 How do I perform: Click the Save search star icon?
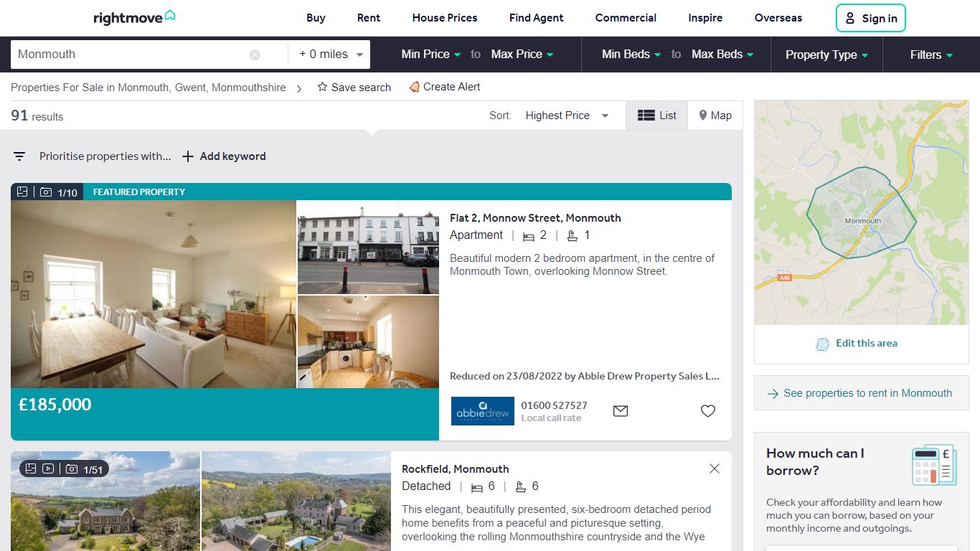[x=322, y=87]
